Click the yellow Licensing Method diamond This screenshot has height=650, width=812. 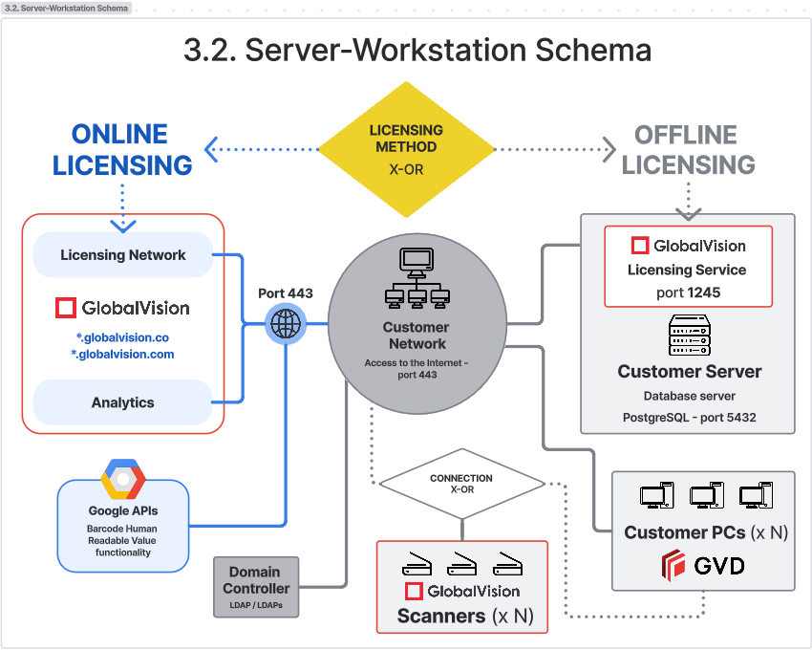(406, 148)
